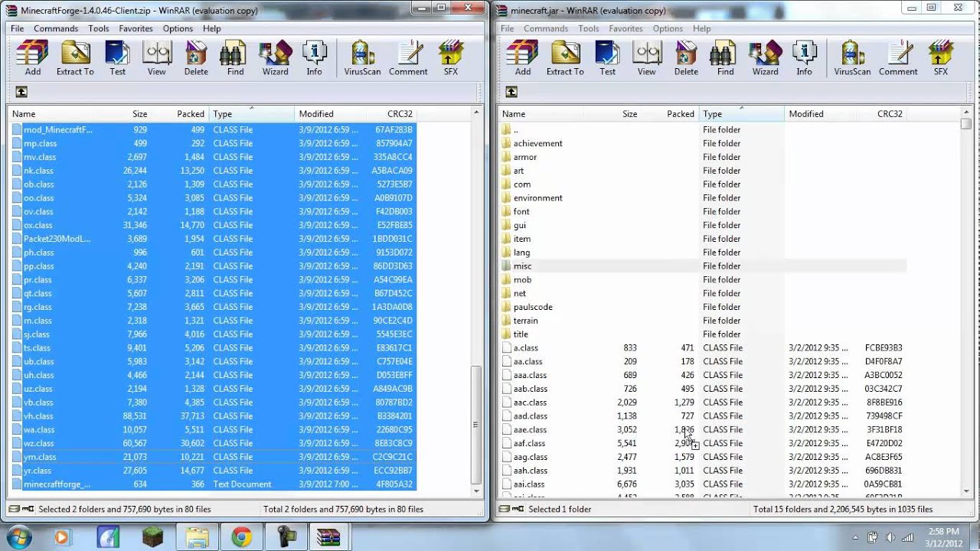Image resolution: width=980 pixels, height=551 pixels.
Task: Click Test icon in MinecraftForge window
Action: (117, 58)
